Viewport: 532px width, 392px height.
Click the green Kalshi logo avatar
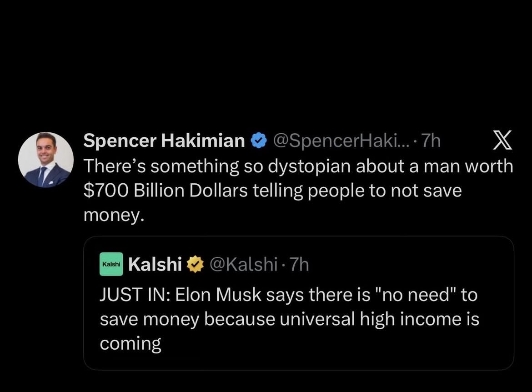point(111,264)
